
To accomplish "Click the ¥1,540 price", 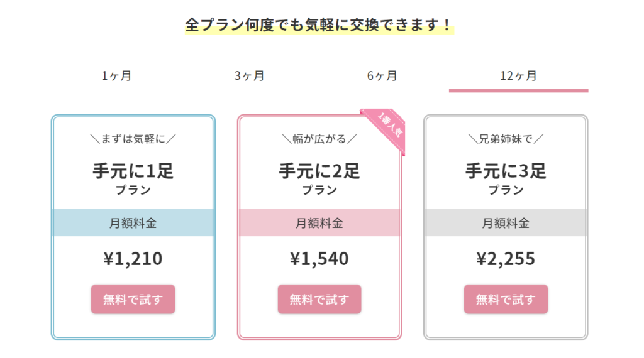I will (x=319, y=259).
